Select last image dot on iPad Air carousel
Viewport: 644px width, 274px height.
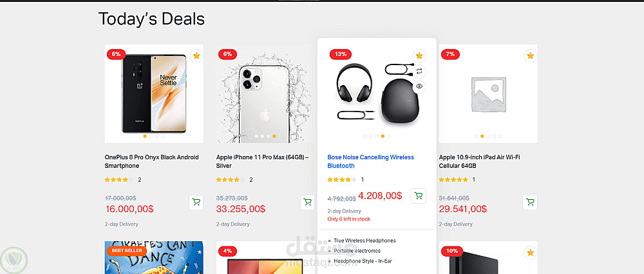(x=500, y=137)
